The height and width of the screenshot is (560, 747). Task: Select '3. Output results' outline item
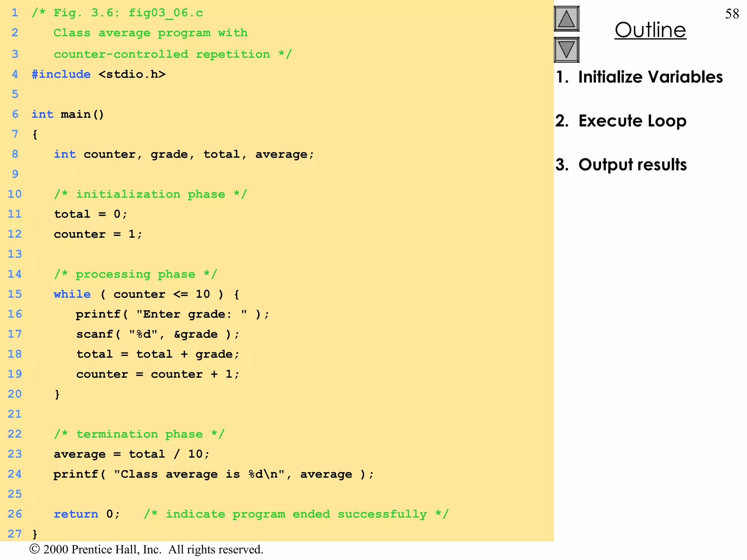tap(621, 165)
